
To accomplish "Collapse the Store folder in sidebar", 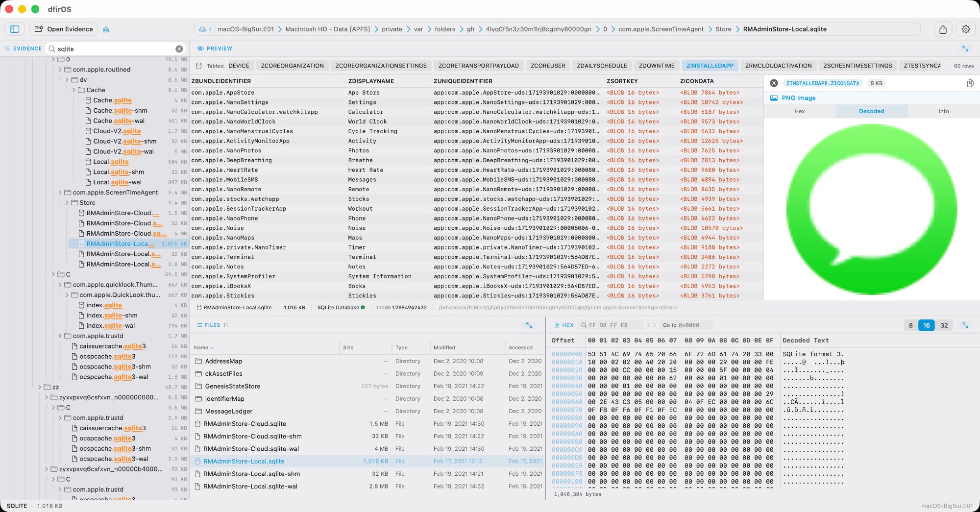I will click(x=67, y=202).
